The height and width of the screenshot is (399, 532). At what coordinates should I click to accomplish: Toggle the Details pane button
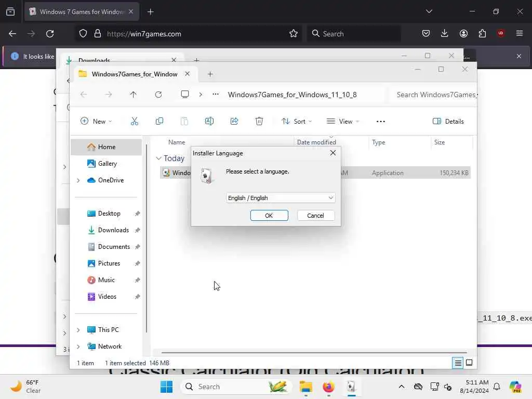pyautogui.click(x=448, y=121)
